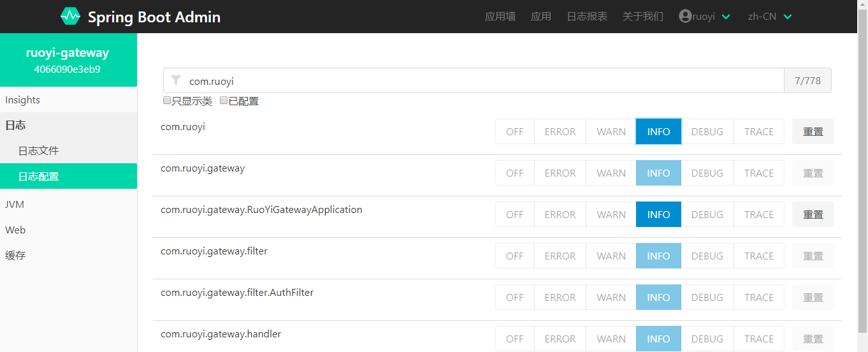The width and height of the screenshot is (868, 352).
Task: Set com.ruoyi.gateway.filter logger to WARN
Action: point(611,256)
